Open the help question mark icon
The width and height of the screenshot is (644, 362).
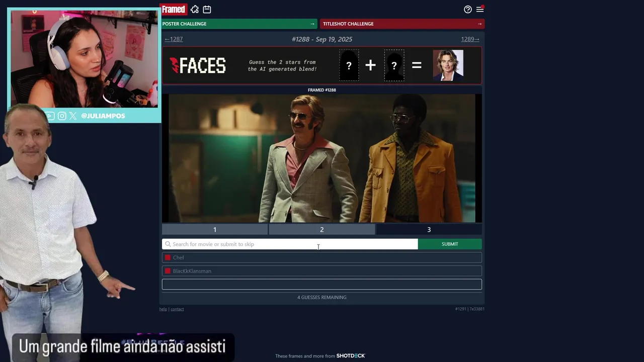coord(468,9)
